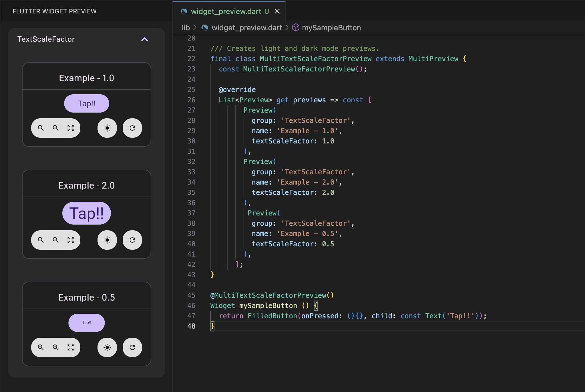Image resolution: width=585 pixels, height=392 pixels.
Task: Select the widget_preview.dart editor tab
Action: point(226,11)
